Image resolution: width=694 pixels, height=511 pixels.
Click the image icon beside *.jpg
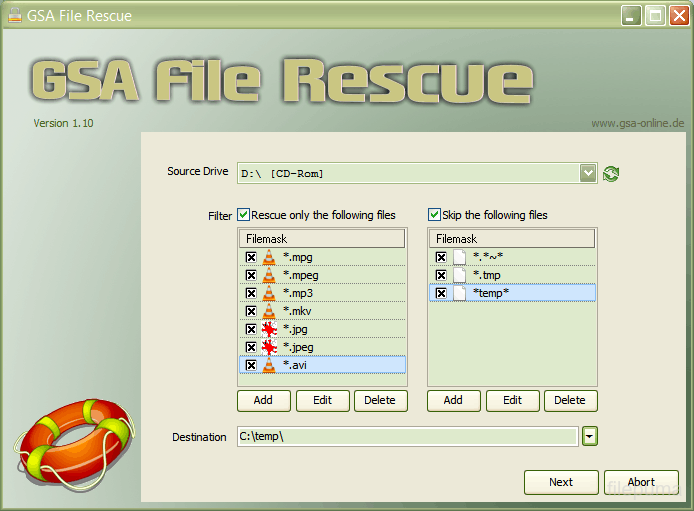click(x=268, y=329)
